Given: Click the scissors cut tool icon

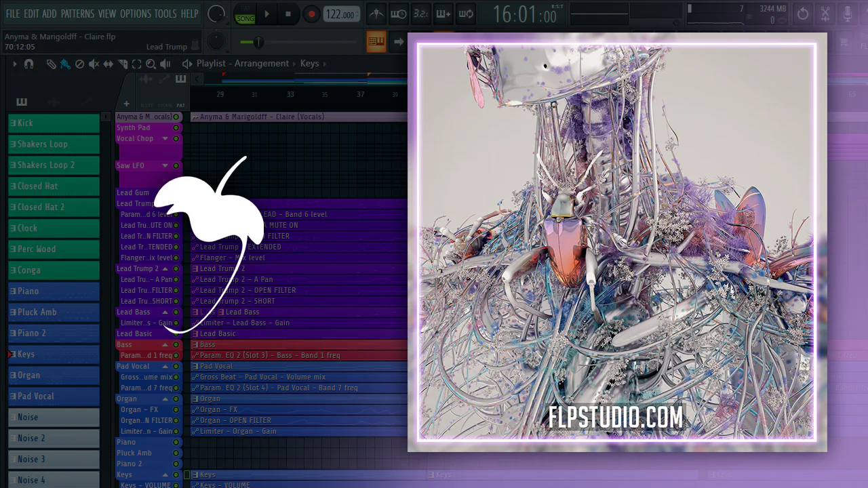Looking at the screenshot, I should coord(825,14).
